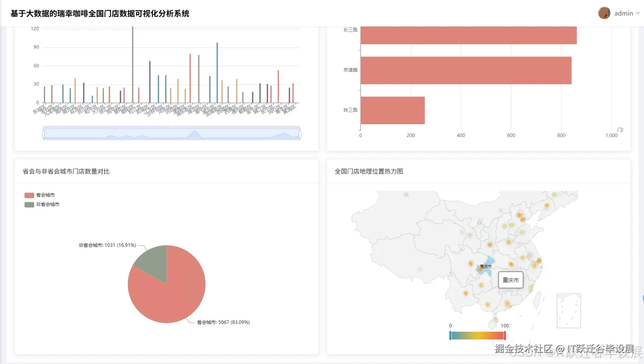This screenshot has height=364, width=644.
Task: Click the admin user avatar
Action: tap(604, 13)
